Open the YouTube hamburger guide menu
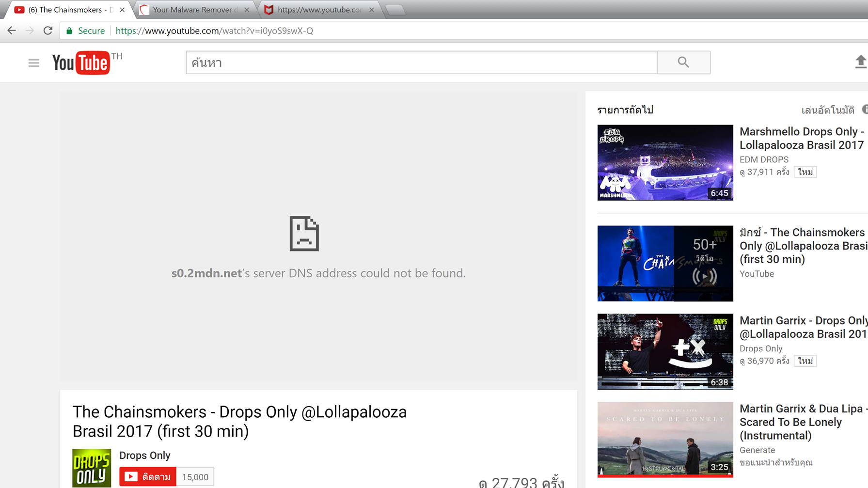 [x=33, y=63]
